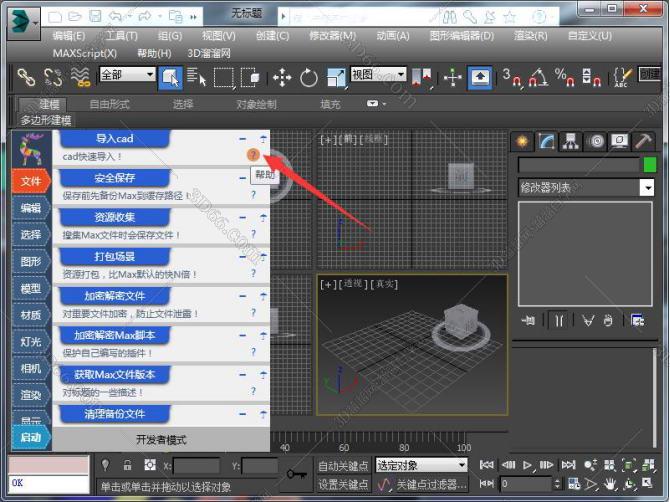670x502 pixels.
Task: Click 开发者模式 at the panel bottom
Action: click(x=161, y=440)
